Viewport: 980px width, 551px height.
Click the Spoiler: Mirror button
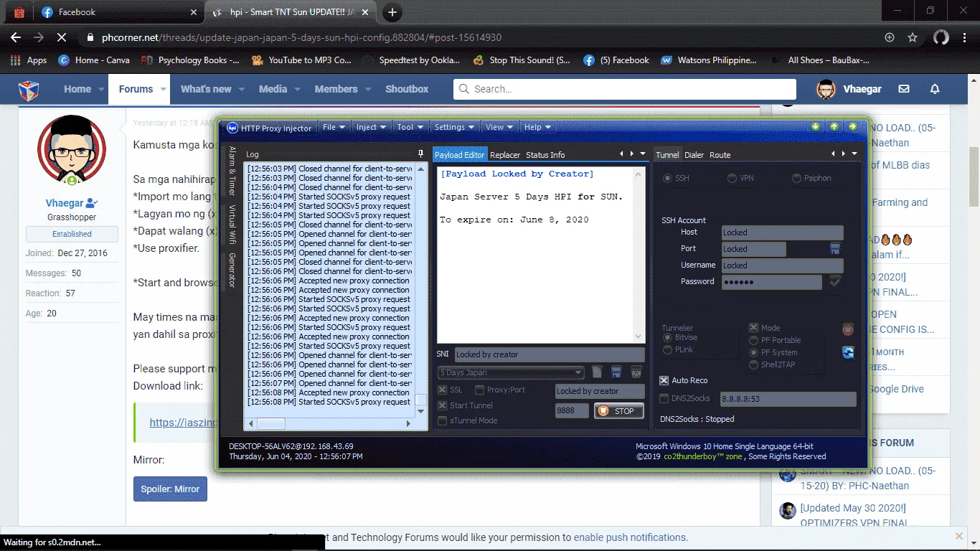tap(171, 489)
